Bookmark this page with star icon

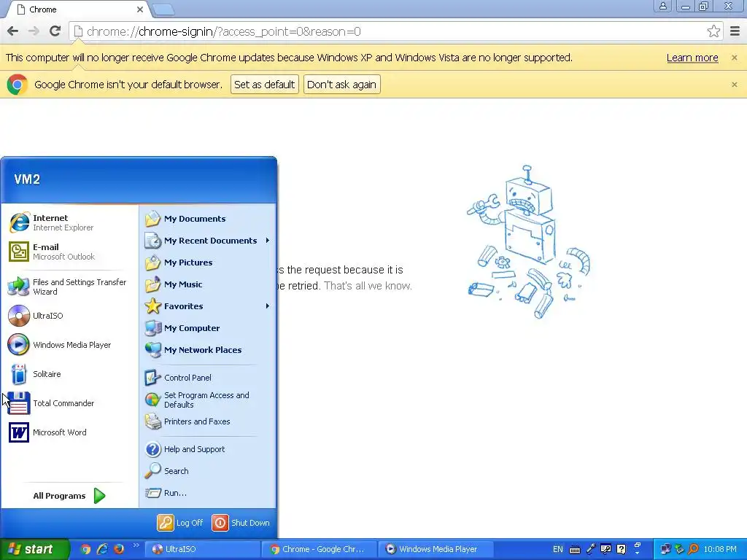click(x=713, y=31)
